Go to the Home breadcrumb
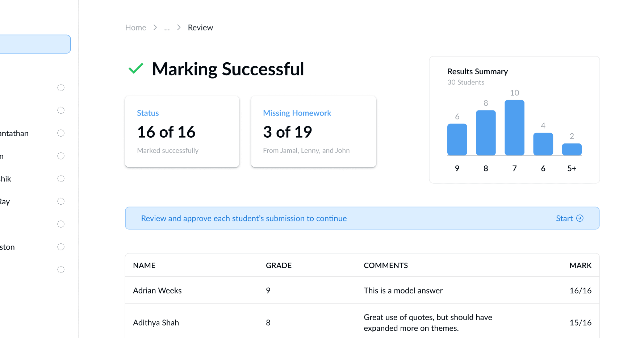 click(x=135, y=28)
